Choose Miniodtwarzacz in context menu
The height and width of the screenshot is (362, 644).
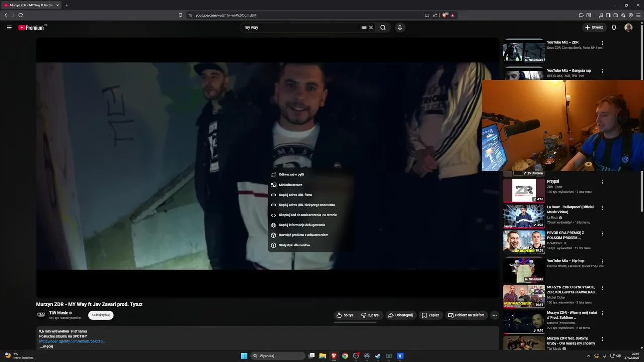coord(310,185)
